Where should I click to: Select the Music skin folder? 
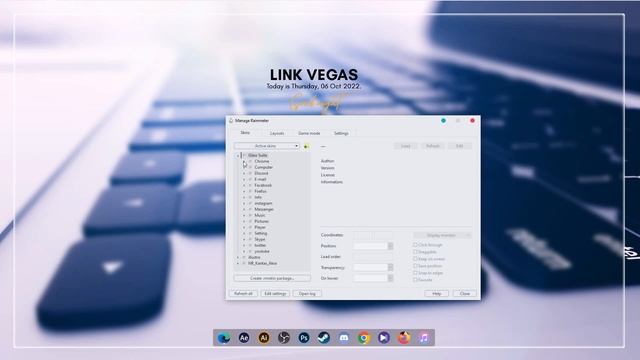pyautogui.click(x=260, y=216)
